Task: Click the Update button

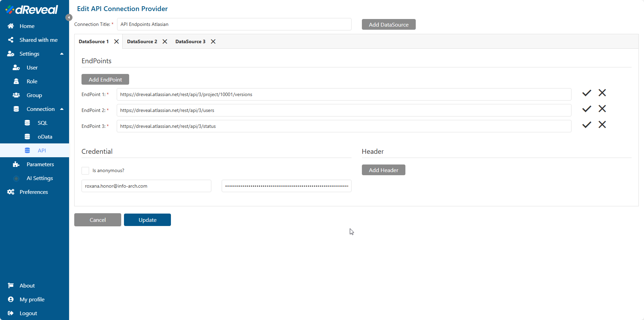Action: (x=147, y=220)
